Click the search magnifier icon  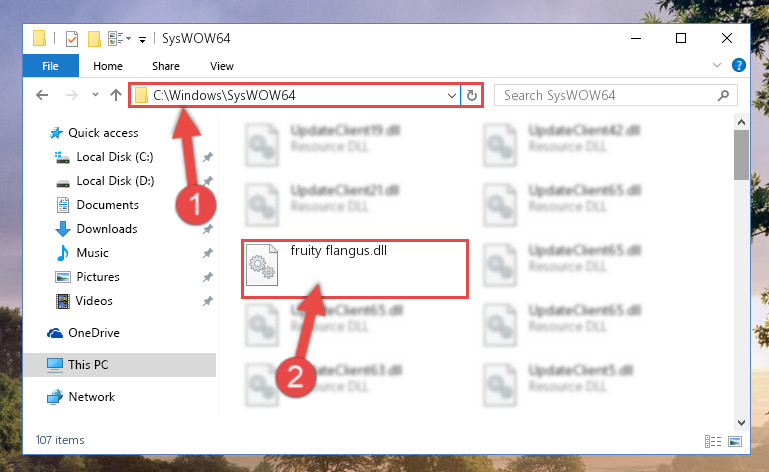tap(723, 95)
